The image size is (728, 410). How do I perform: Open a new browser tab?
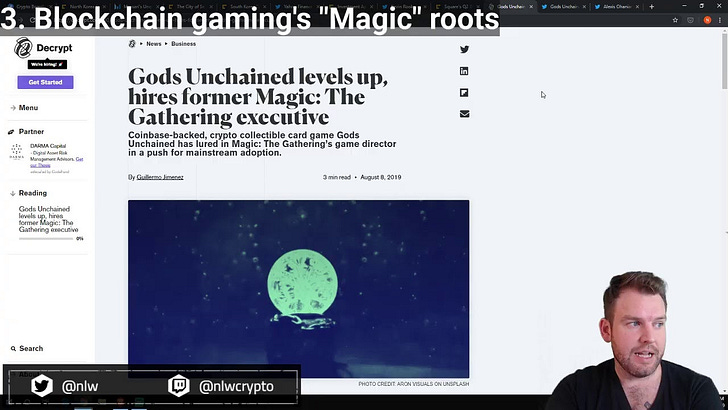[651, 7]
